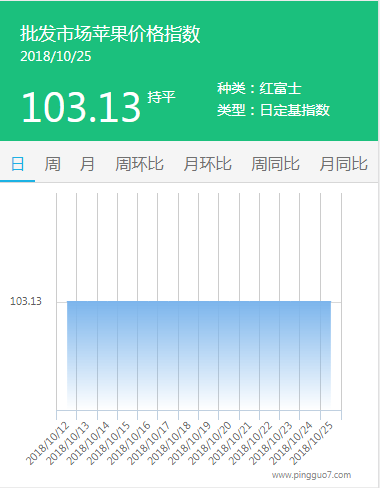This screenshot has width=380, height=488.
Task: Click the 2018/10/13 x-axis label
Action: tap(68, 443)
